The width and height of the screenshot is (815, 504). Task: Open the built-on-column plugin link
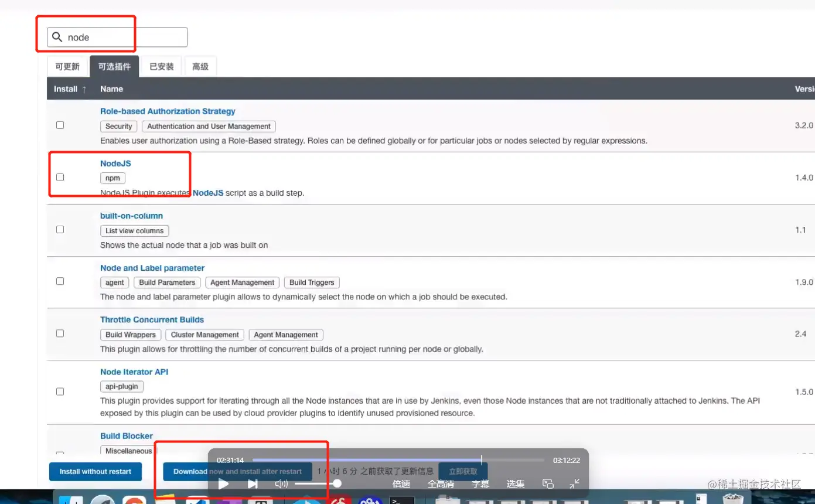point(131,216)
